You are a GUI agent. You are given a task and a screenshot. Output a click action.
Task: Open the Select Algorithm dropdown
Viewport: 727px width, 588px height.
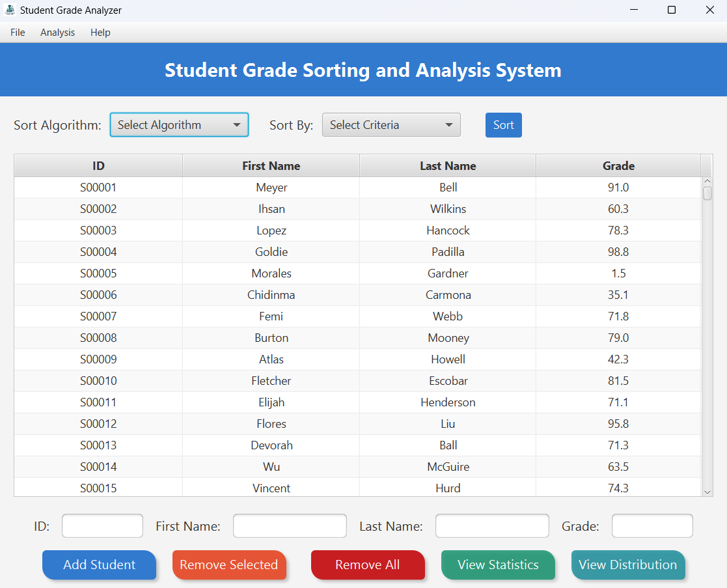click(x=179, y=124)
